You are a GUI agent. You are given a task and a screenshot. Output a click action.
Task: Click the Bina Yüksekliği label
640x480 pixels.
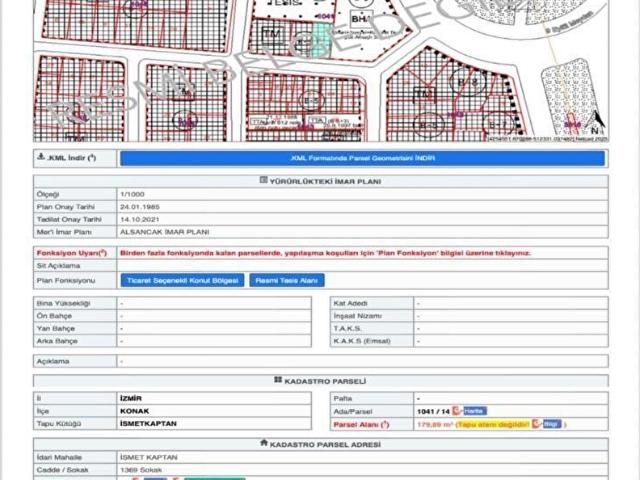click(x=63, y=304)
